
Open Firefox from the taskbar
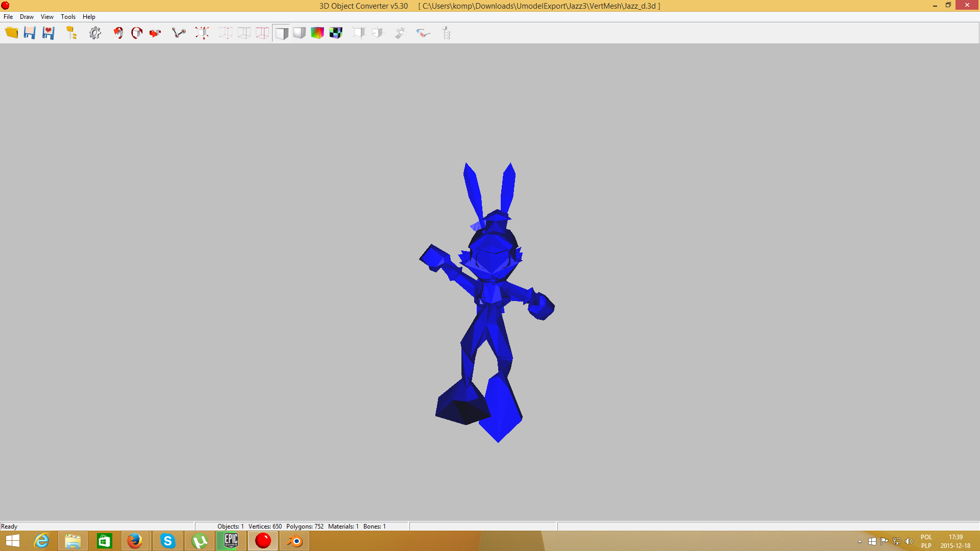click(x=135, y=541)
